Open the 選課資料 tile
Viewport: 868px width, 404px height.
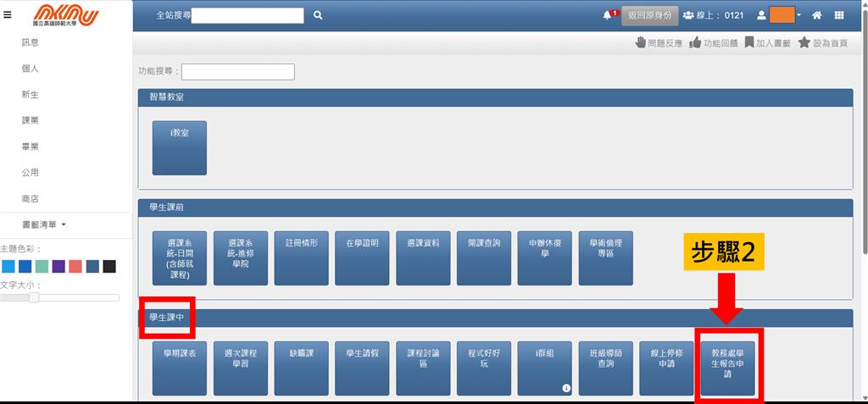pos(423,258)
